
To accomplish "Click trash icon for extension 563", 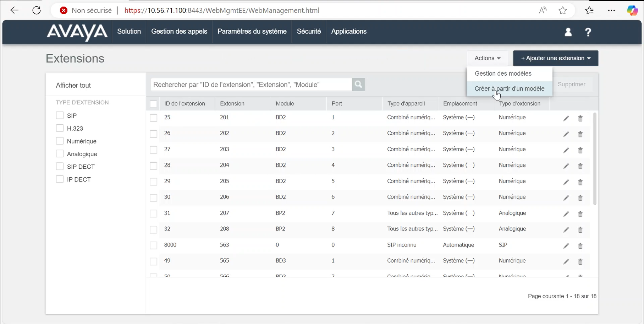I will 580,246.
